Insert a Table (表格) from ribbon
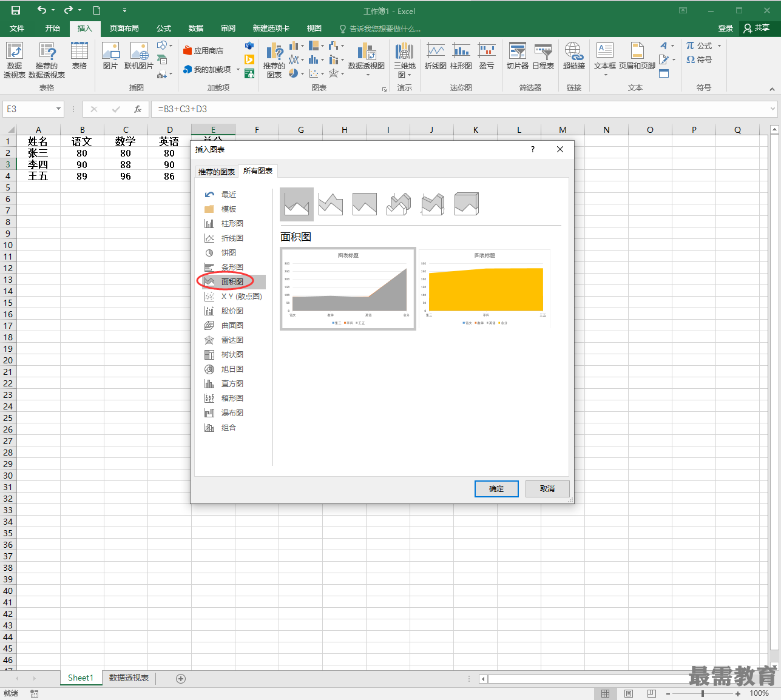781x700 pixels. (x=79, y=56)
